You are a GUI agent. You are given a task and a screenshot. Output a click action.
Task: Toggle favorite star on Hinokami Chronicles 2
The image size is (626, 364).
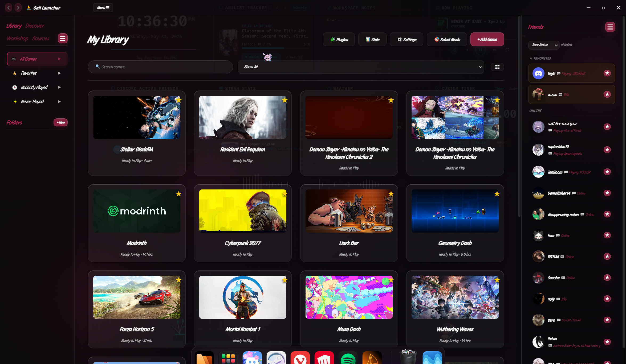point(391,100)
